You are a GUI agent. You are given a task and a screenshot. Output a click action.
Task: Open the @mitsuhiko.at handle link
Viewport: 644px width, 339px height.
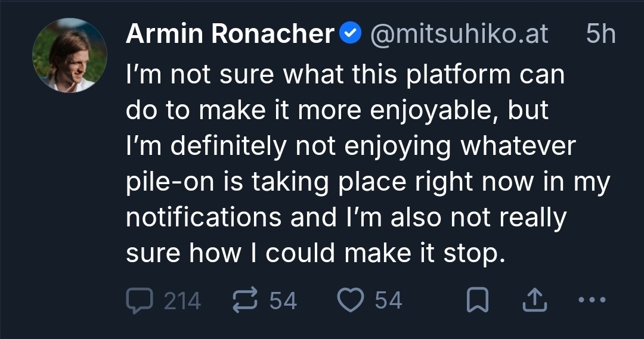[459, 35]
